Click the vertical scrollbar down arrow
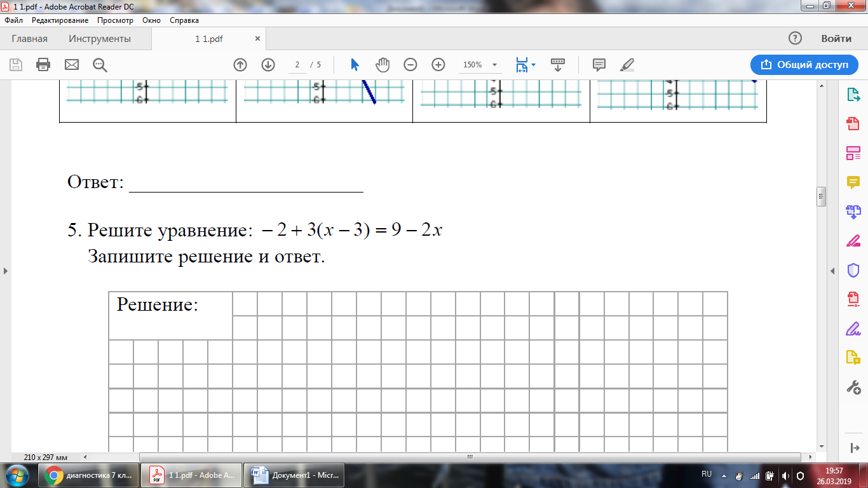 click(821, 447)
